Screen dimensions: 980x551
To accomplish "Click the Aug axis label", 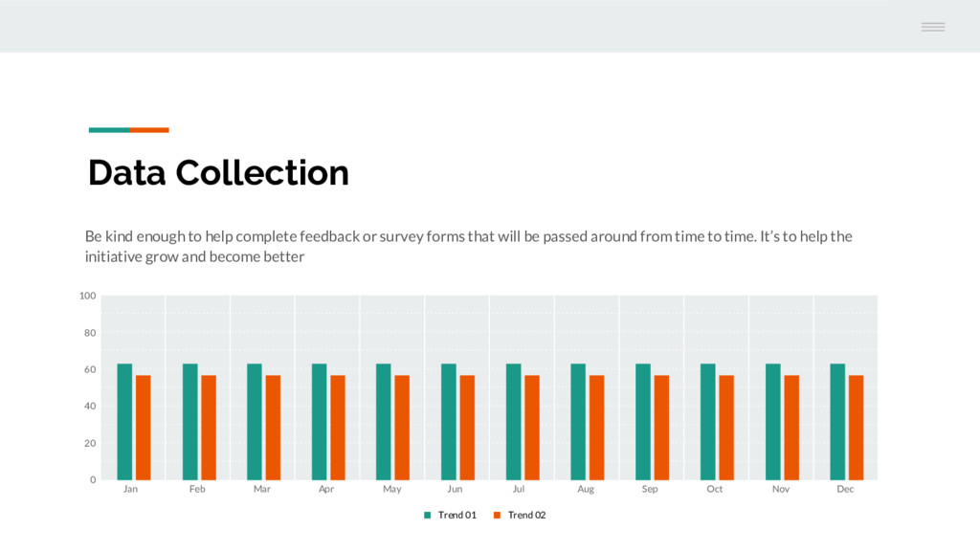I will coord(586,489).
